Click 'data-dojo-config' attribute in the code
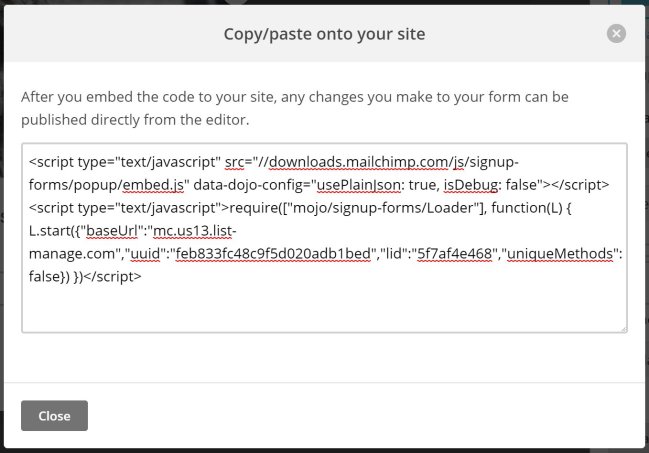 click(248, 185)
